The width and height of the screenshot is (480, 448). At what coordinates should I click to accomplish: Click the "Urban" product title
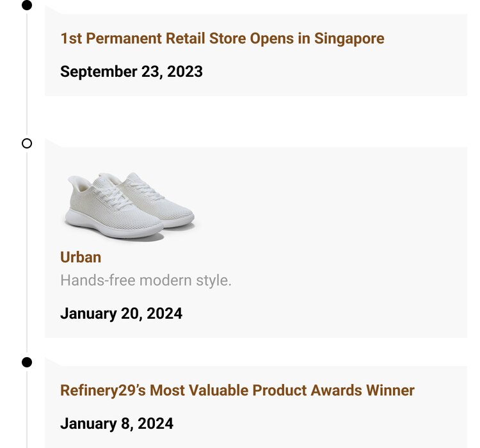click(x=81, y=257)
